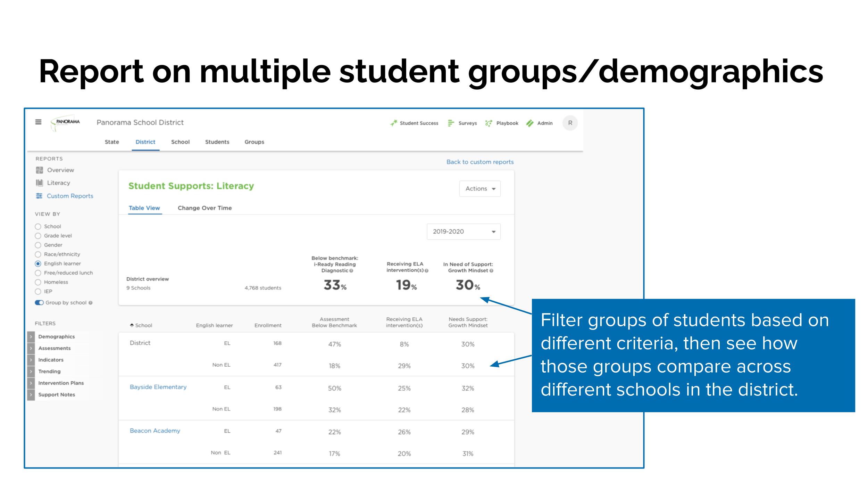Select the Table View tab
This screenshot has width=868, height=489.
pos(144,208)
